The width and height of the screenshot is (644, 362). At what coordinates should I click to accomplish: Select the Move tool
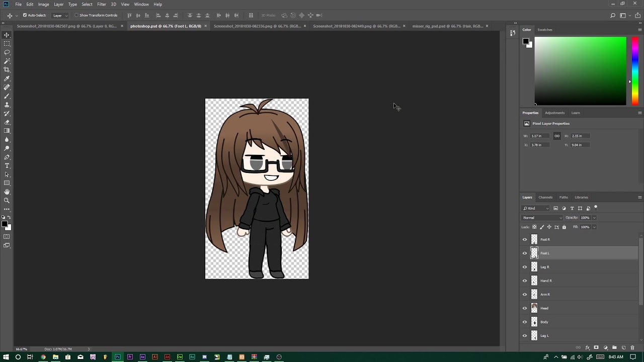[7, 35]
